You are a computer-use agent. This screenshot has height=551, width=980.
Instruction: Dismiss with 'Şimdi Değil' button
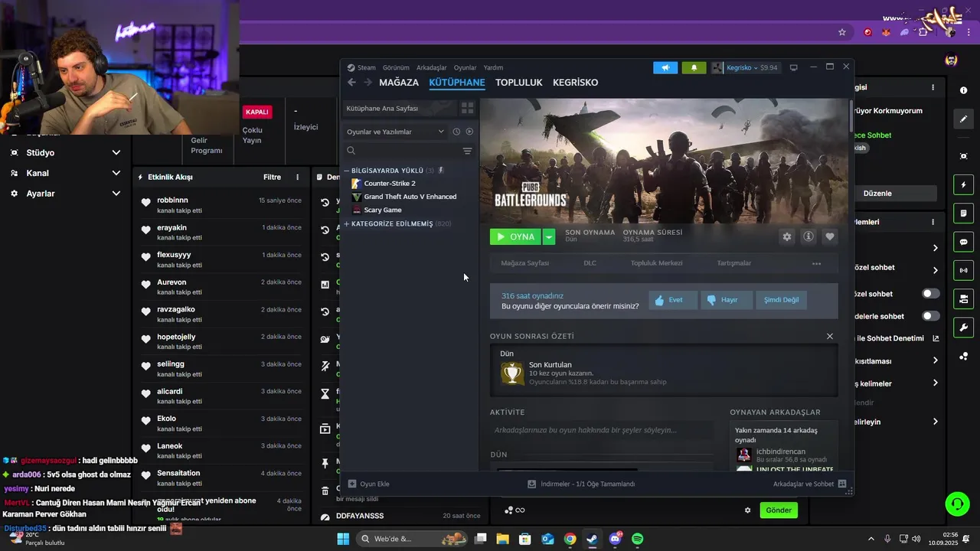[782, 300]
